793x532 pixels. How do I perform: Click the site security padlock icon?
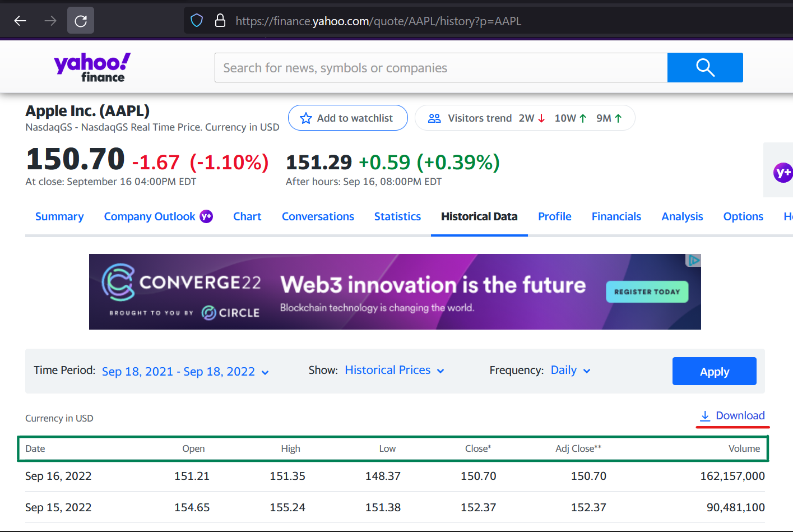point(220,21)
